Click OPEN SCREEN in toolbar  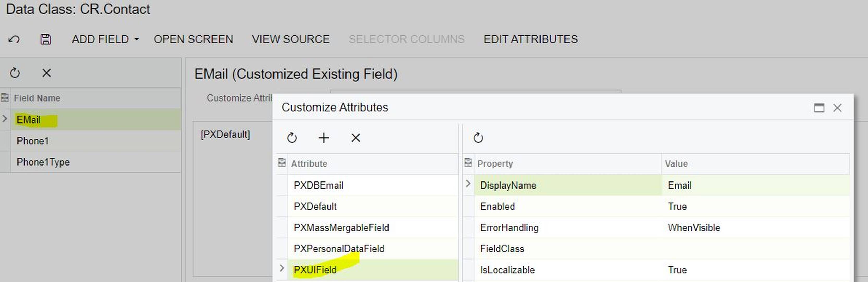tap(193, 39)
